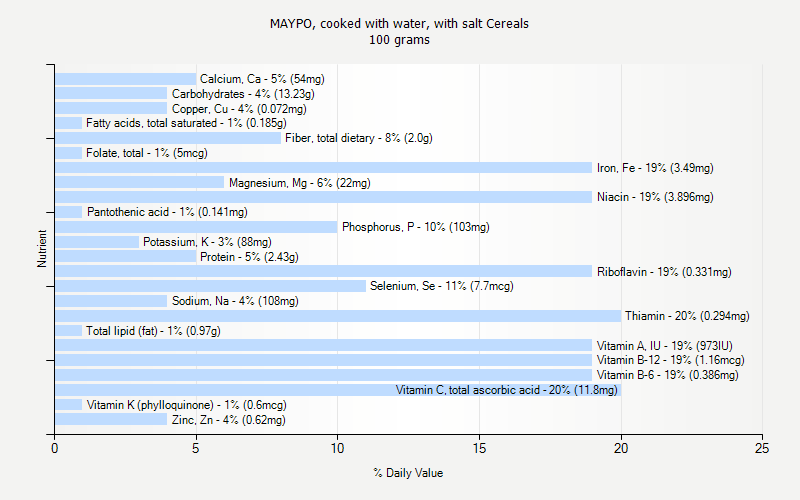Screen dimensions: 800x500
Task: Click the x-axis tick label '10'
Action: [x=337, y=448]
